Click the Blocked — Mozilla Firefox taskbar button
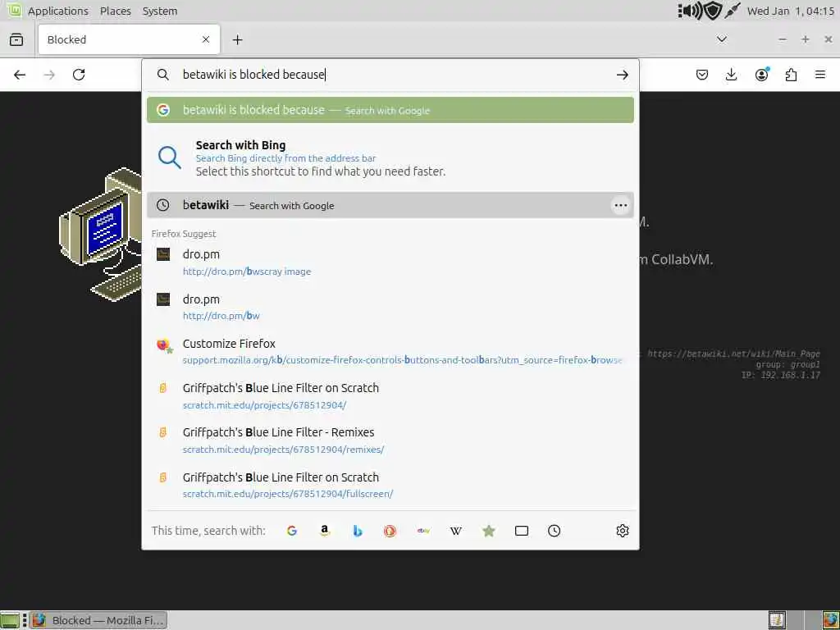The width and height of the screenshot is (840, 630). (x=98, y=620)
